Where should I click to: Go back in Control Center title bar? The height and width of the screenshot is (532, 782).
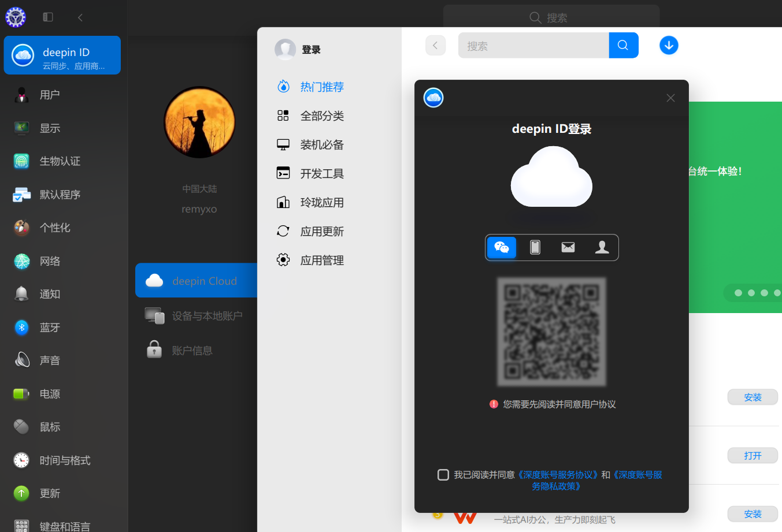[x=80, y=17]
